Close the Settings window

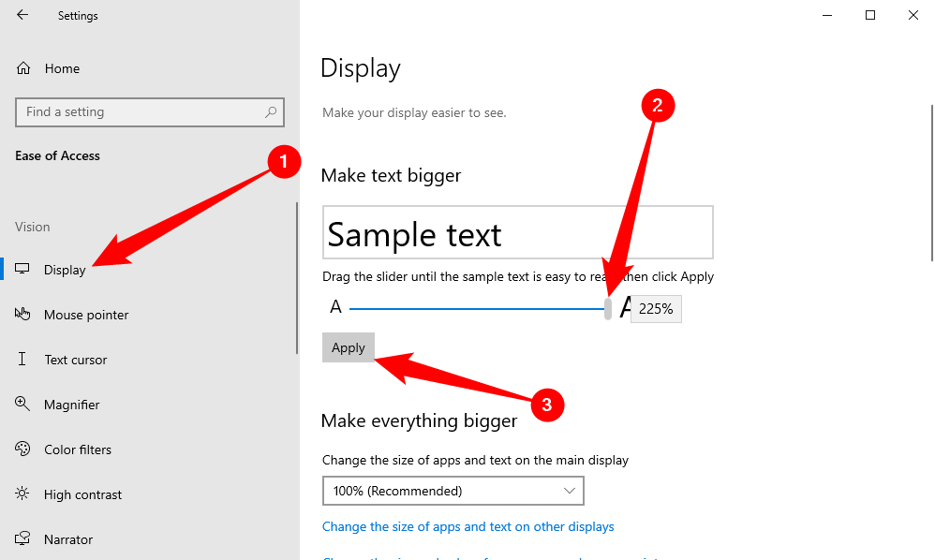coord(913,15)
